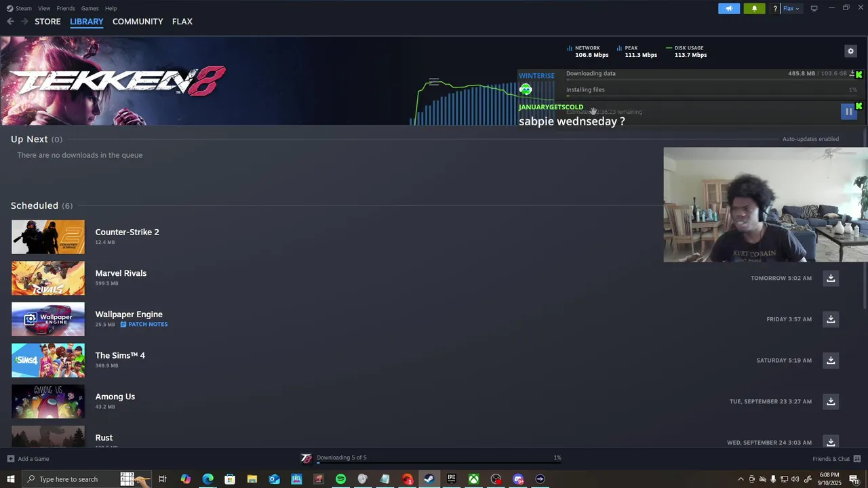Viewport: 868px width, 488px height.
Task: Open the Among Us thumbnail
Action: (x=48, y=402)
